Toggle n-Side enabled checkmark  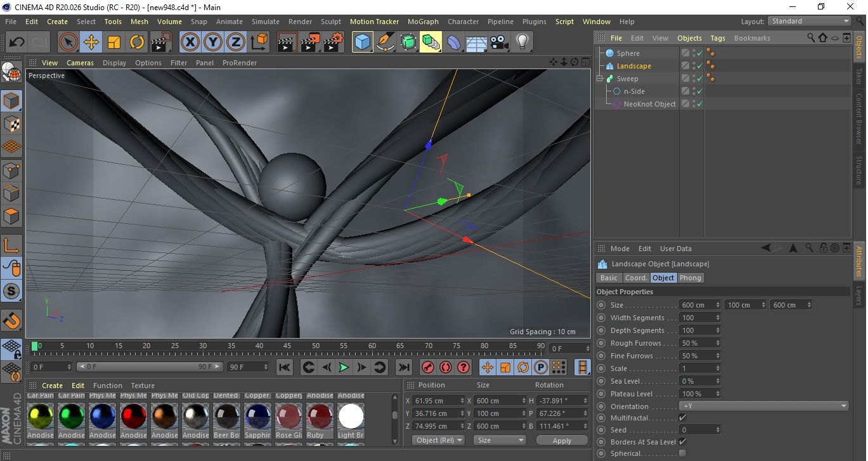(x=700, y=91)
